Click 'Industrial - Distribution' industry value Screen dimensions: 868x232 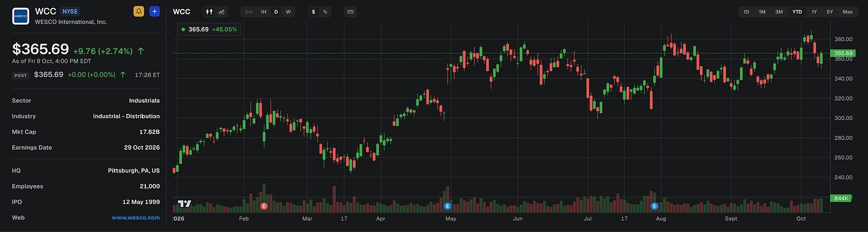pos(126,116)
